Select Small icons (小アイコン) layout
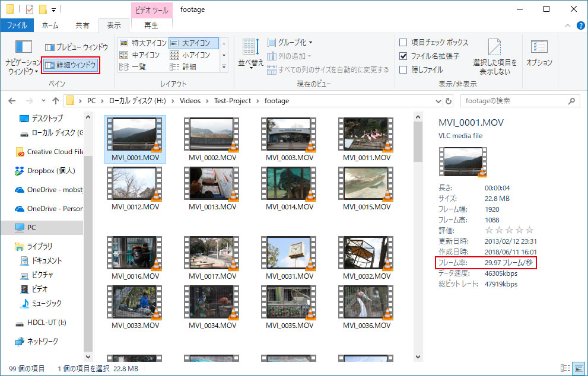The image size is (588, 376). [190, 55]
